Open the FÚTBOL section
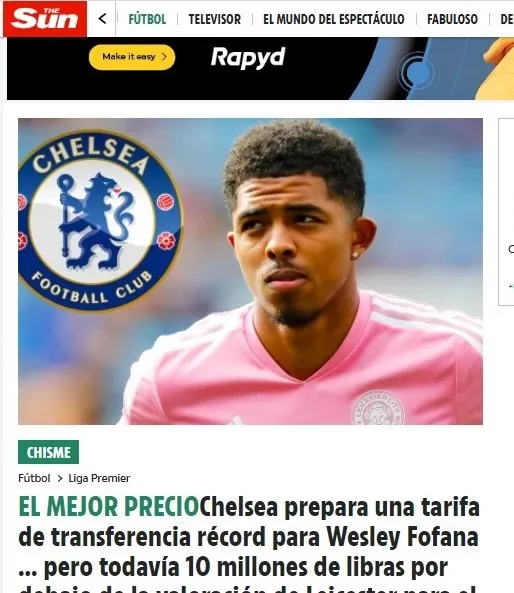The image size is (514, 593). (147, 19)
